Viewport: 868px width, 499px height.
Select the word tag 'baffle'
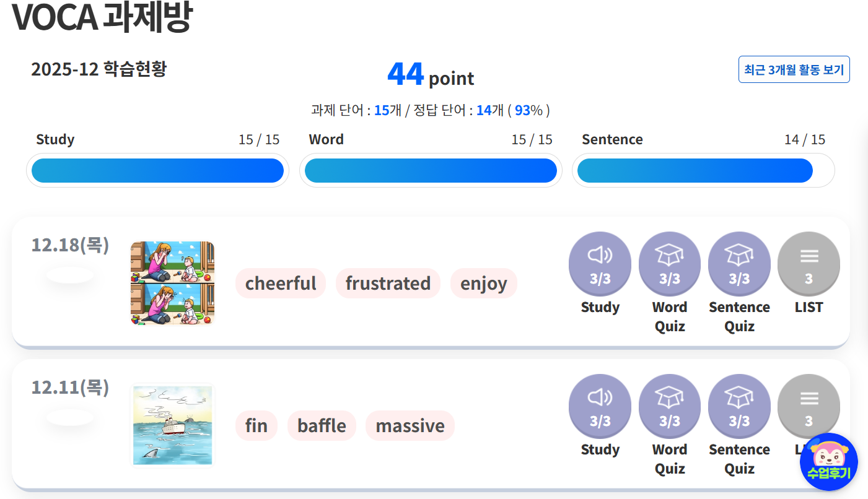322,426
